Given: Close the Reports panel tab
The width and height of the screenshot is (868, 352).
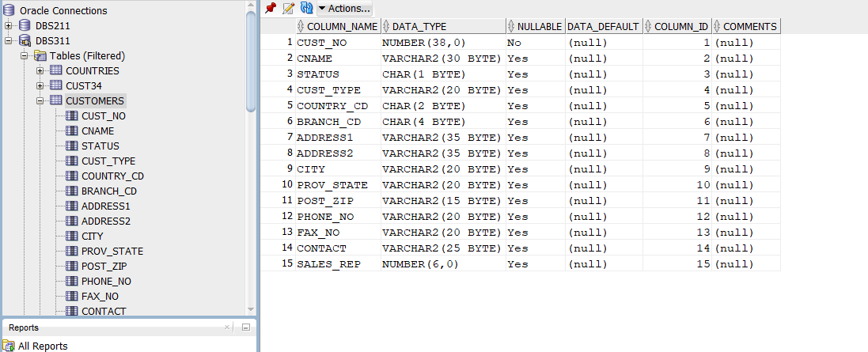Looking at the screenshot, I should [x=227, y=327].
